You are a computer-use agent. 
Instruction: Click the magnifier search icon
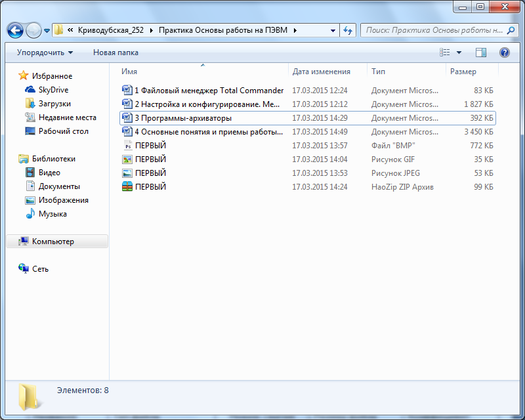point(511,30)
